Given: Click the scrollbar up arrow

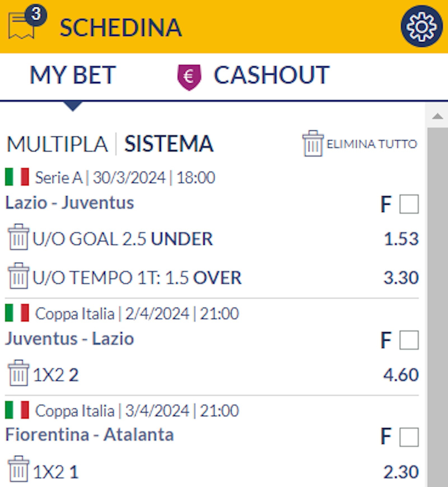Looking at the screenshot, I should coord(437,116).
